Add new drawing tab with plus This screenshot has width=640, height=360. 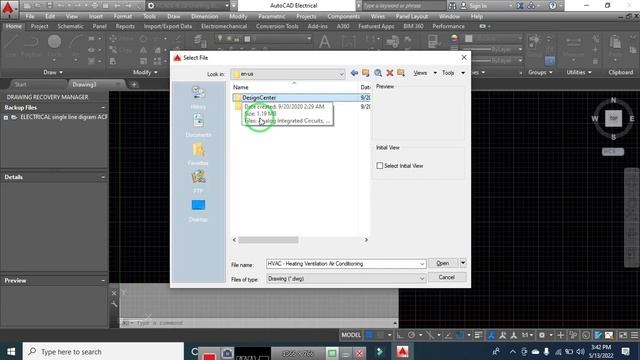(x=134, y=84)
